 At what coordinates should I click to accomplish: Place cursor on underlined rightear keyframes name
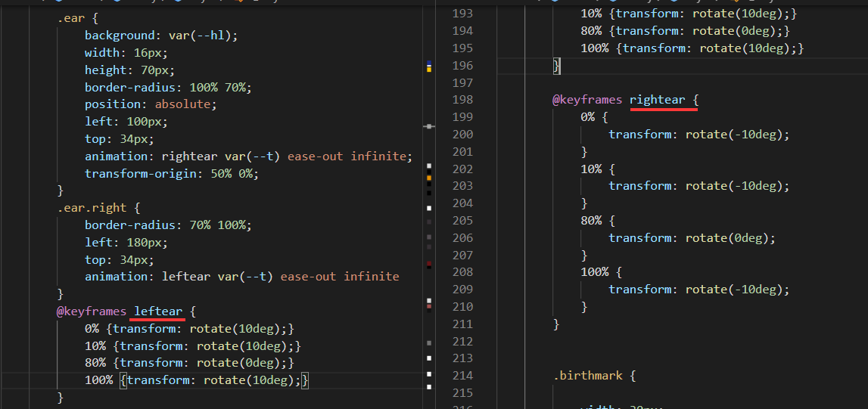point(657,100)
